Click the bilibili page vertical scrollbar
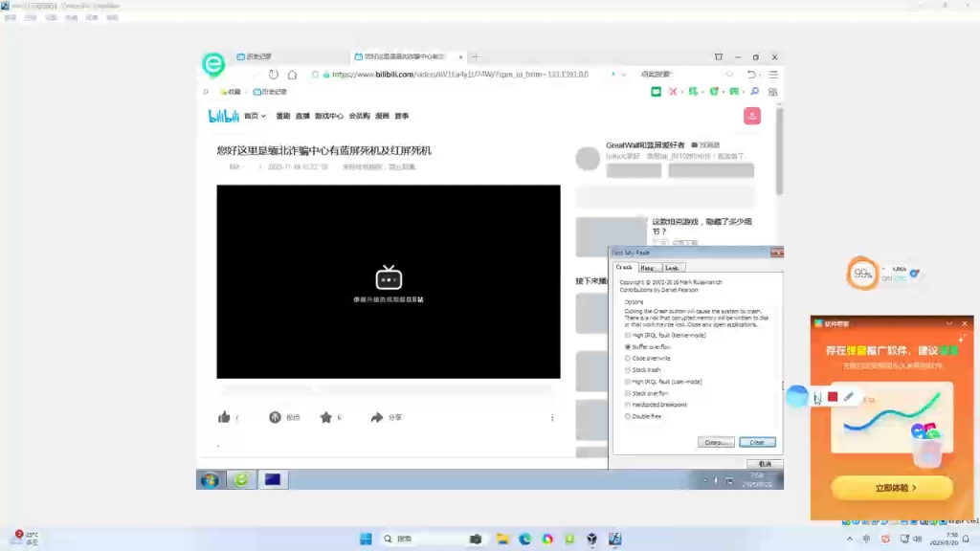The height and width of the screenshot is (551, 980). click(779, 150)
